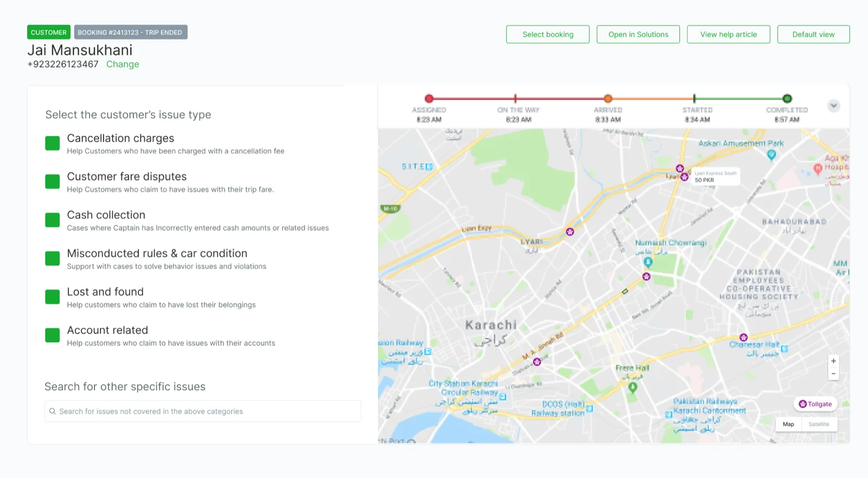Change the customer phone number
This screenshot has height=478, width=868.
click(123, 64)
